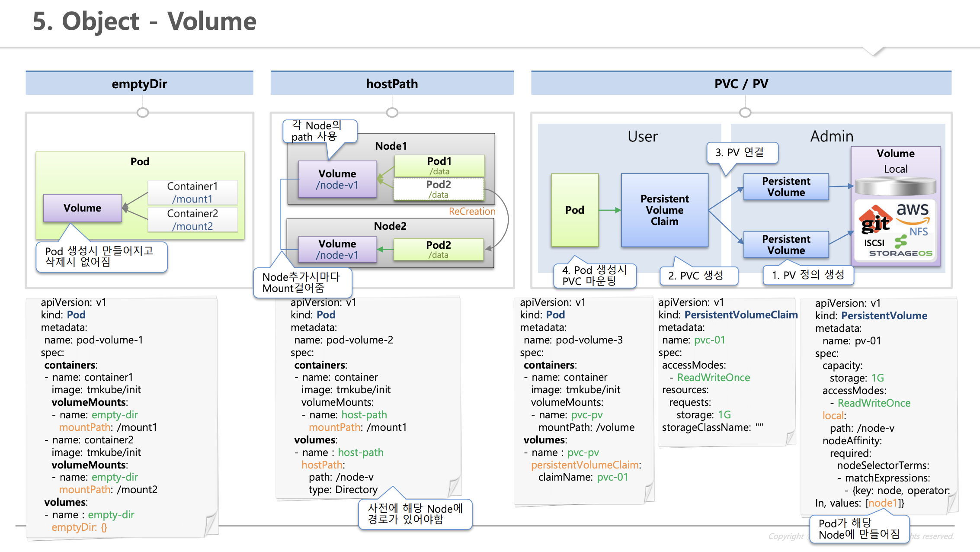Click the 'Node추가시마다 Mount걸어줌' callout
The height and width of the screenshot is (552, 980).
pos(303,282)
